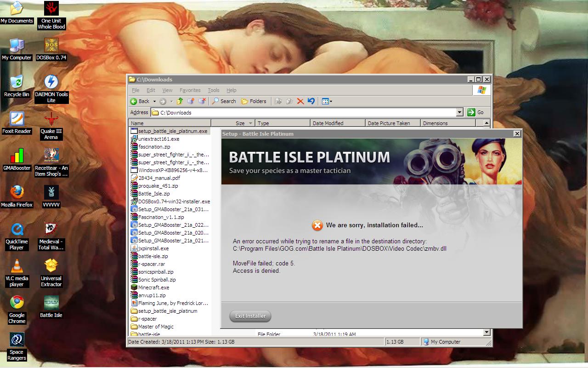The height and width of the screenshot is (368, 588).
Task: Click the Go button next to address bar
Action: [x=476, y=112]
